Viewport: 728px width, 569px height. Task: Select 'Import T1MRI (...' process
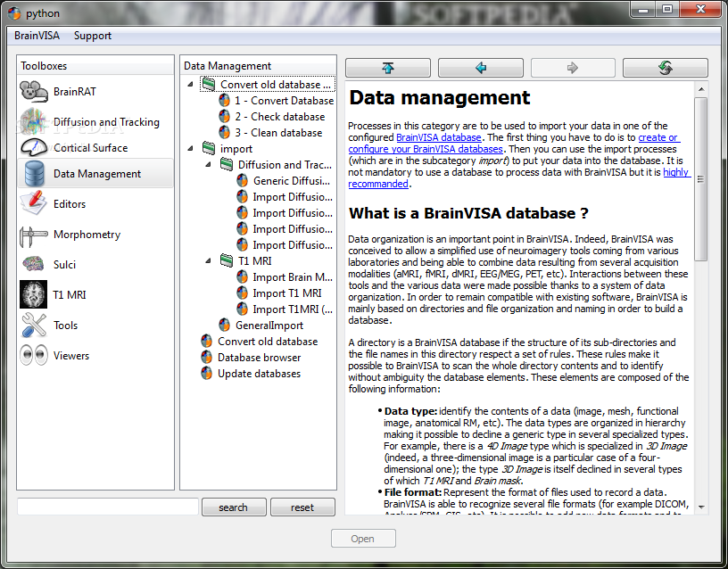(x=293, y=309)
